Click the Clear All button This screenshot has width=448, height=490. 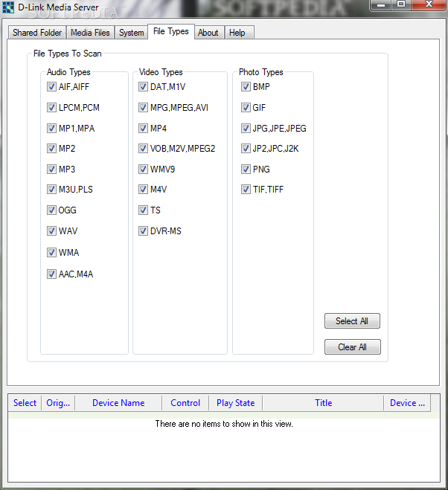pos(353,347)
